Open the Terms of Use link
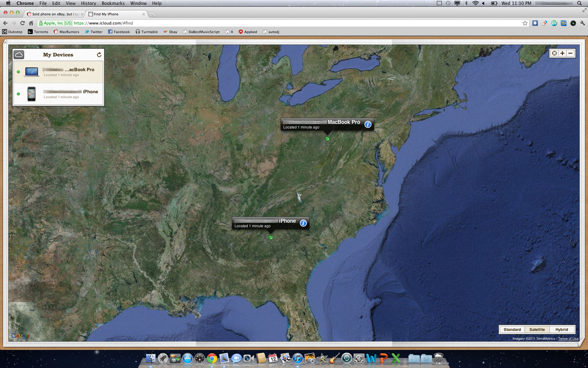This screenshot has width=588, height=368. click(x=568, y=339)
